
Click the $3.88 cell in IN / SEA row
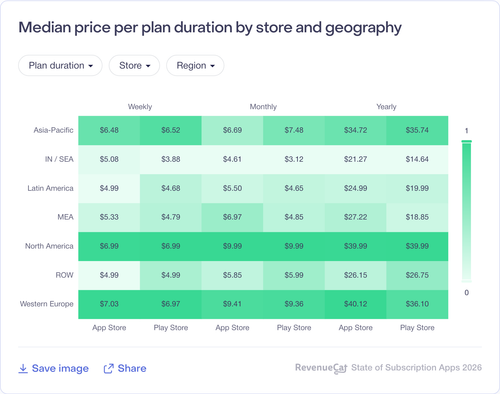(x=171, y=159)
